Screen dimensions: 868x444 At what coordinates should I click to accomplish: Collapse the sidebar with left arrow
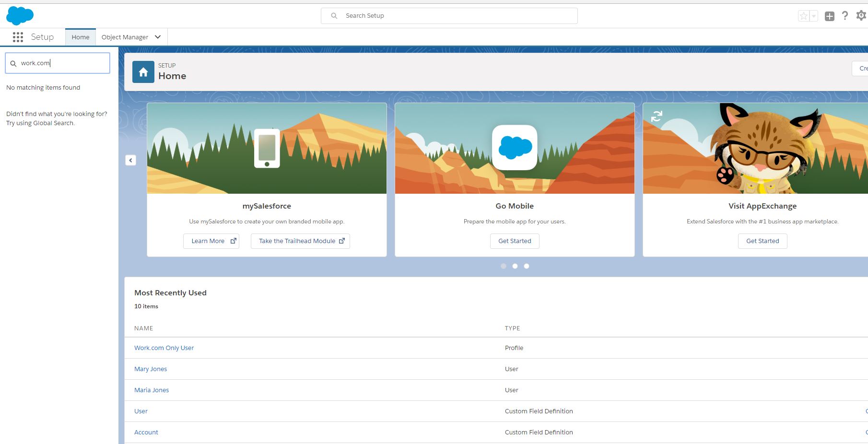pyautogui.click(x=130, y=160)
